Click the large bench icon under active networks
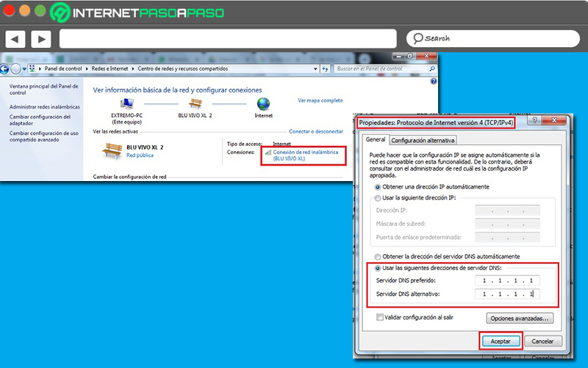 point(112,151)
